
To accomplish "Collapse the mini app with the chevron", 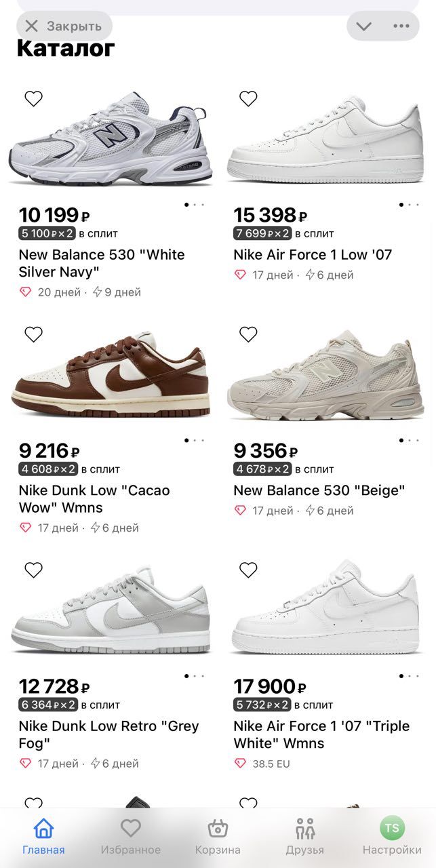I will [364, 26].
